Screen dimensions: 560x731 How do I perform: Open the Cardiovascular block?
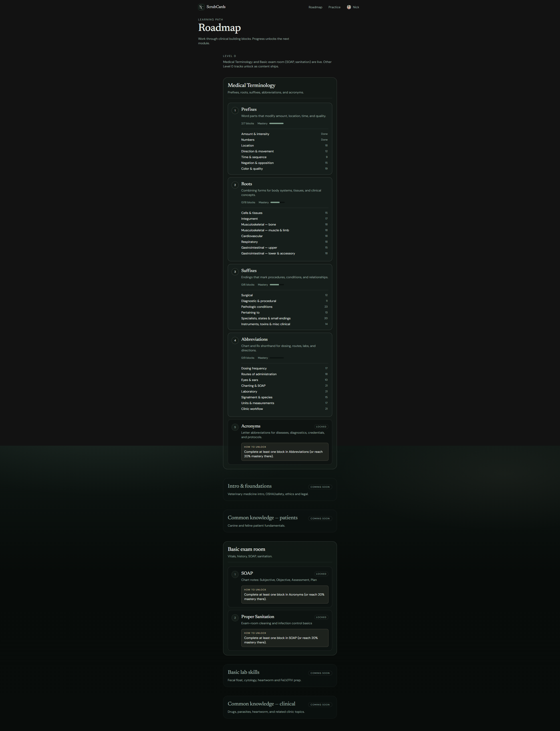coord(284,236)
